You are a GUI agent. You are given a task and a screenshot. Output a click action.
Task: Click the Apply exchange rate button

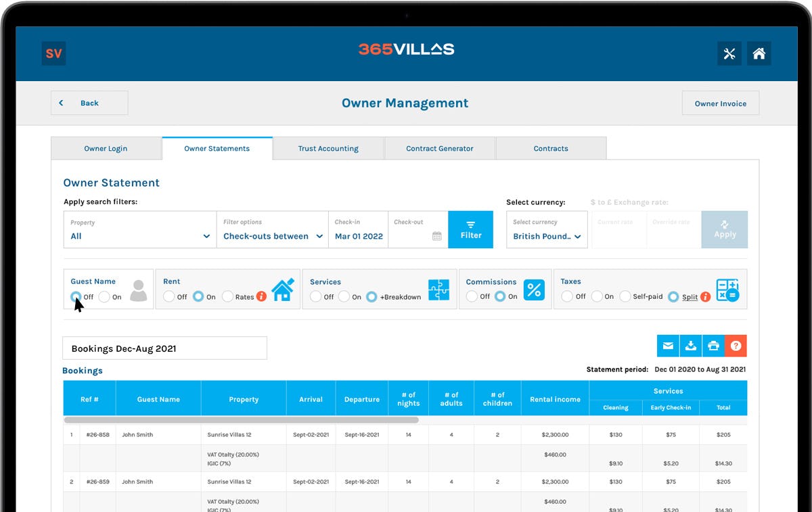(725, 229)
